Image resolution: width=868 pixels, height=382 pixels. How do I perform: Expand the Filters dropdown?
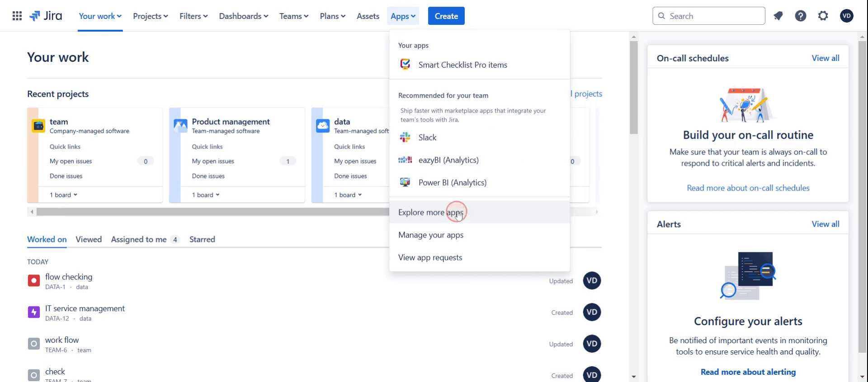point(193,16)
